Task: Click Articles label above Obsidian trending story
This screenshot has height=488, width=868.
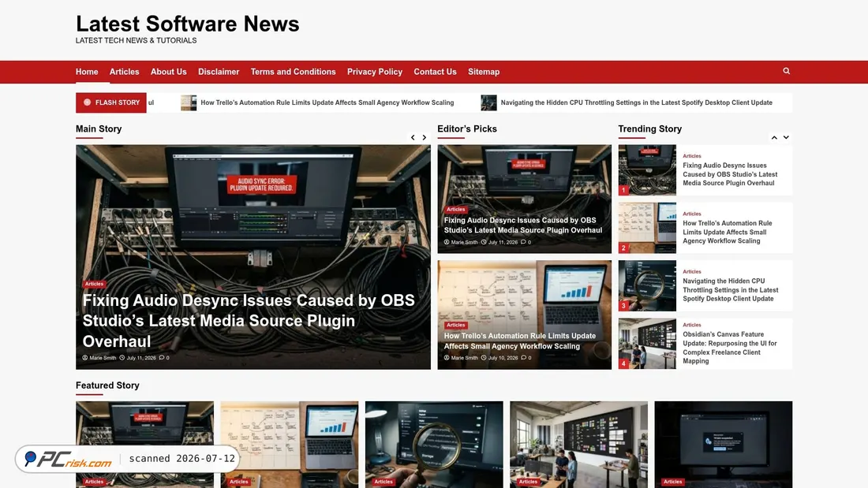Action: 692,325
